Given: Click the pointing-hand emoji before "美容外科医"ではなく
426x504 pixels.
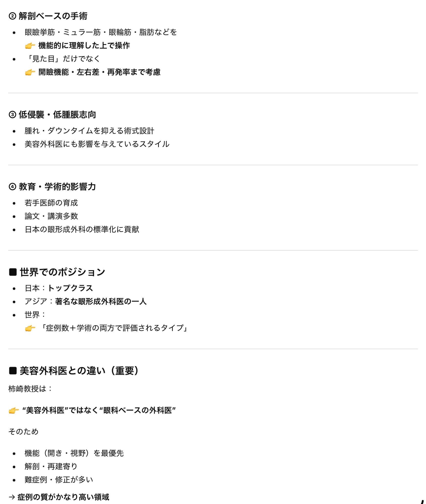Looking at the screenshot, I should pyautogui.click(x=14, y=411).
